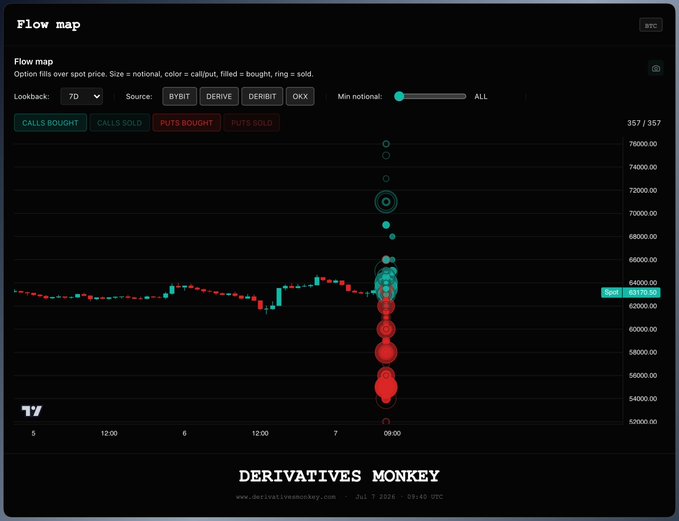The width and height of the screenshot is (679, 521).
Task: Click the TradingView logo on the chart
Action: pyautogui.click(x=32, y=411)
